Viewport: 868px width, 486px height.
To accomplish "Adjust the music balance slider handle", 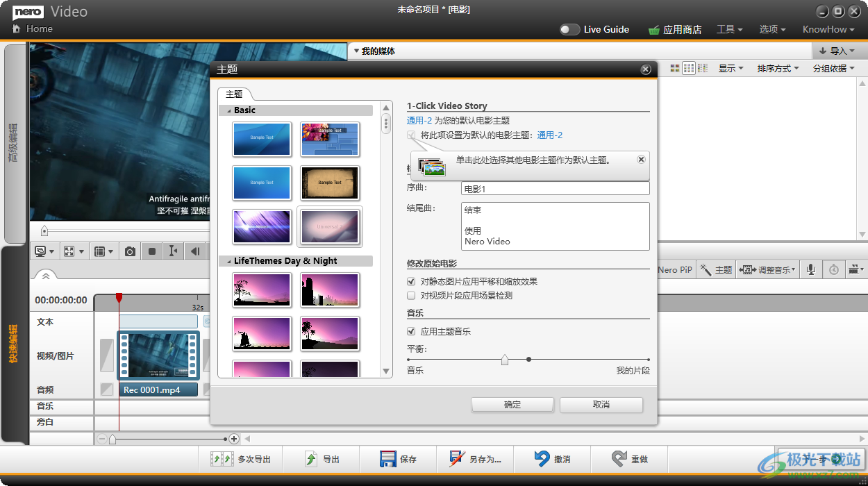I will pyautogui.click(x=505, y=360).
